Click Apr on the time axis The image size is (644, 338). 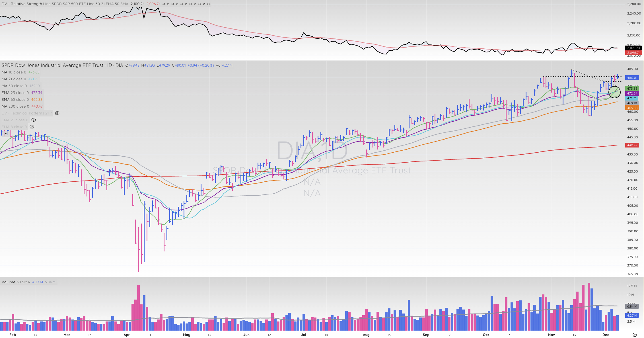click(127, 335)
